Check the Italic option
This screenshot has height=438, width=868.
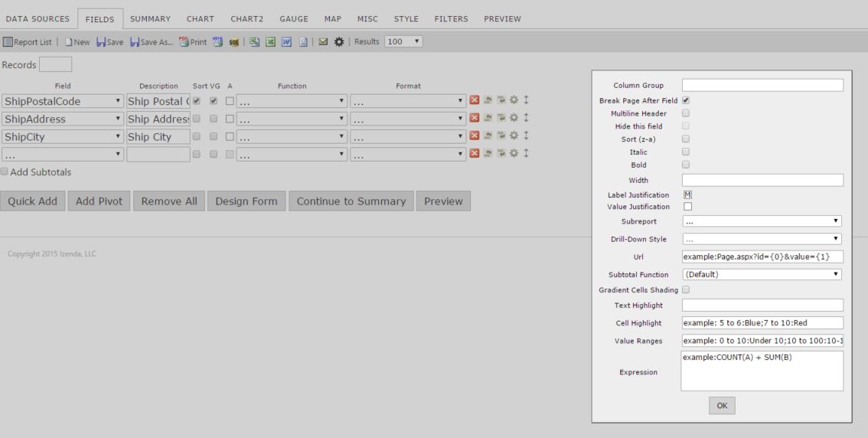click(x=686, y=152)
